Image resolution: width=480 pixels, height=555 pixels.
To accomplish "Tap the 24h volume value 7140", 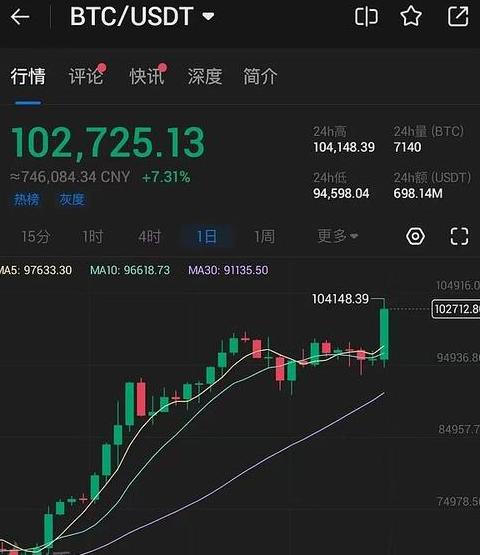I will 407,147.
